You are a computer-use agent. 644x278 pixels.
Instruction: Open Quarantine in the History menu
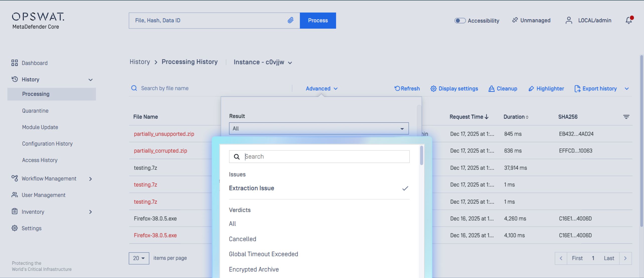(x=35, y=111)
